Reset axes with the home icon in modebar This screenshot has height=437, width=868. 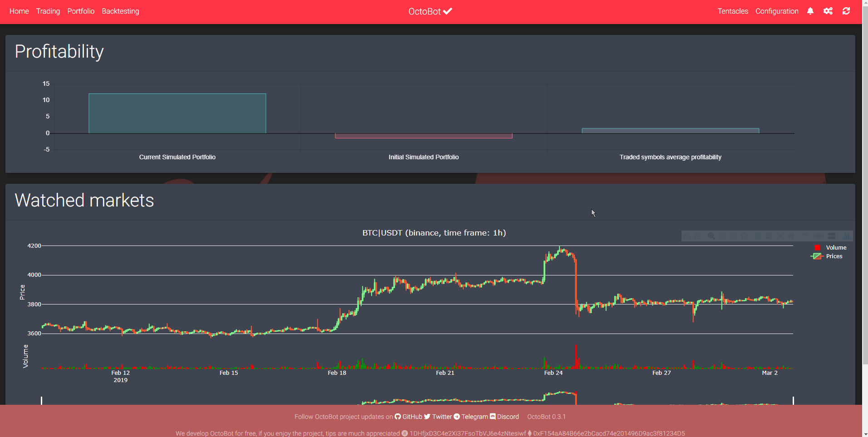[x=791, y=236]
